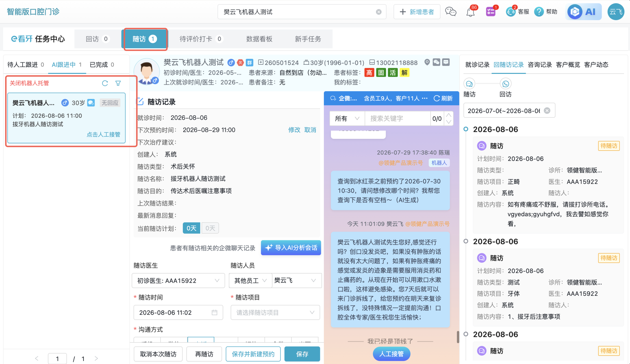Expand the chat header more options ellipsis
Viewport: 630px width, 364px height.
coord(424,98)
